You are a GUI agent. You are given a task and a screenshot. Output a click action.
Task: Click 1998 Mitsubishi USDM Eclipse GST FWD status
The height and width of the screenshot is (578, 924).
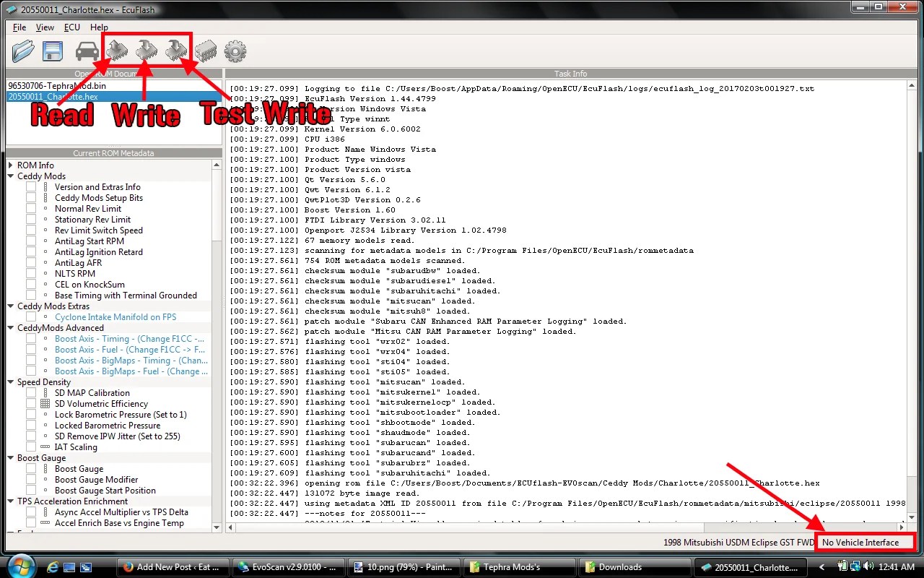pyautogui.click(x=739, y=542)
